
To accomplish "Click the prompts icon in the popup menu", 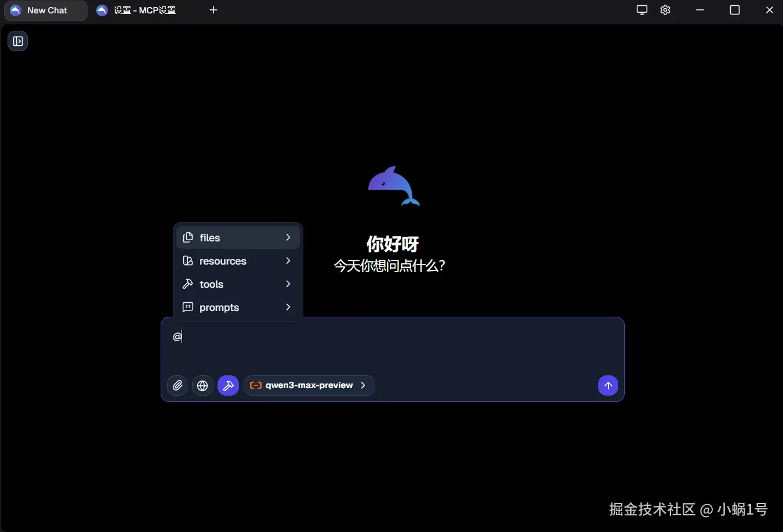I will click(188, 307).
